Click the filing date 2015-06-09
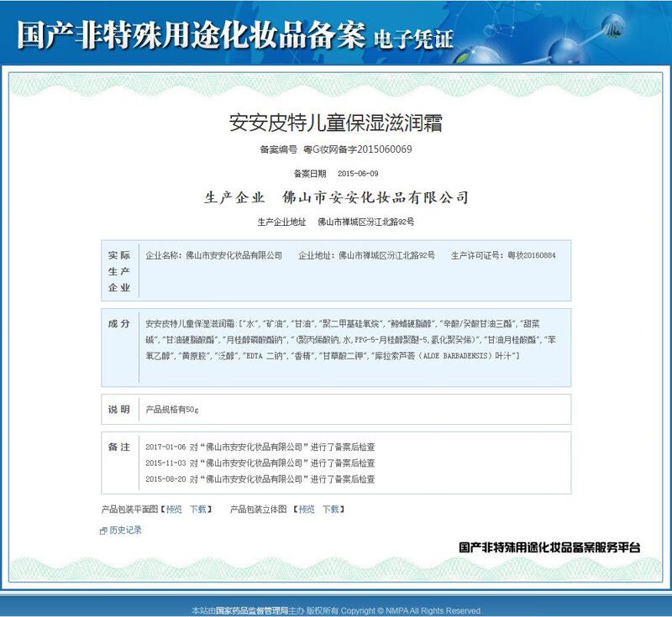672x617 pixels. click(x=358, y=174)
